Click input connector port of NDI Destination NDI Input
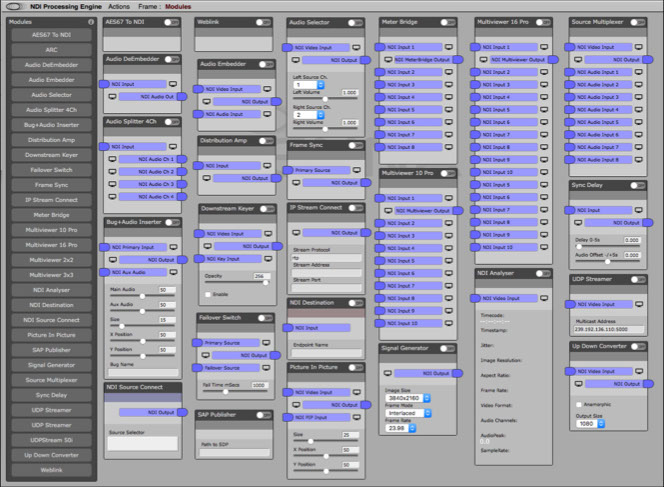Image resolution: width=664 pixels, height=487 pixels. tap(288, 328)
